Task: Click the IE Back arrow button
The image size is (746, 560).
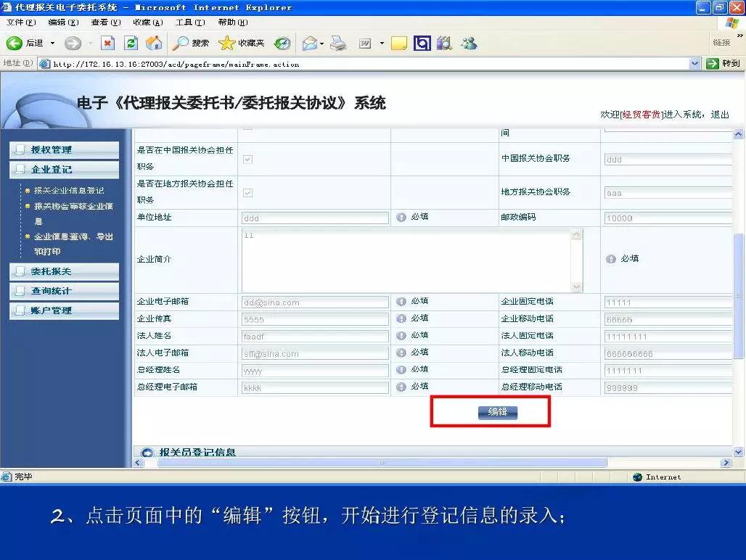Action: point(15,44)
